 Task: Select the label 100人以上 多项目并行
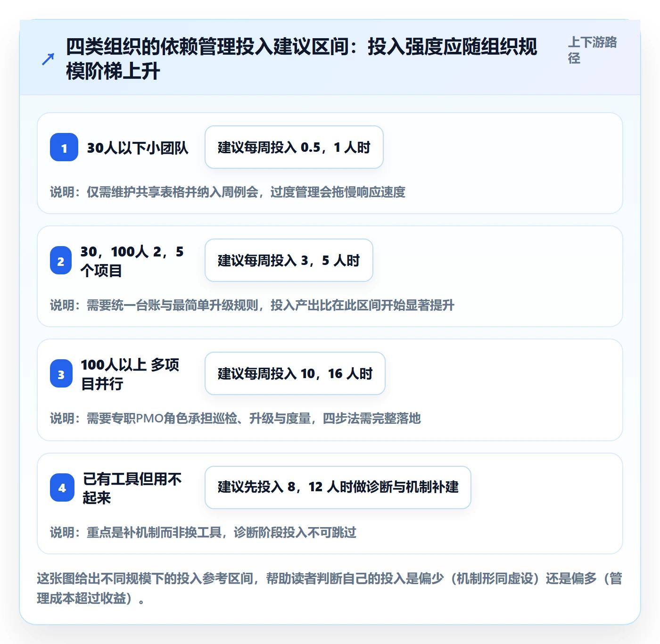(130, 374)
